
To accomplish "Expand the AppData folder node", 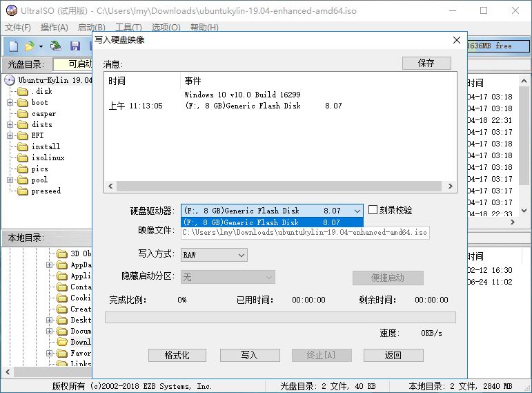I will pos(49,265).
